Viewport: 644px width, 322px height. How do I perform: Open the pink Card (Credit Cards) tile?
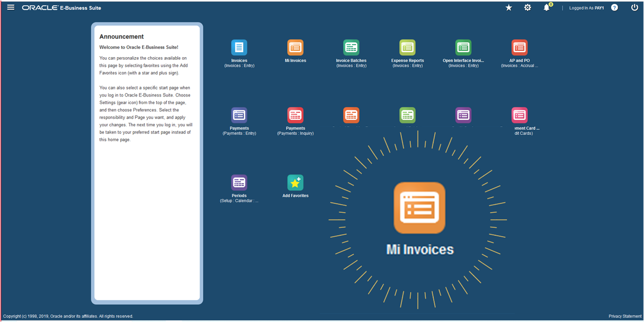pyautogui.click(x=519, y=115)
